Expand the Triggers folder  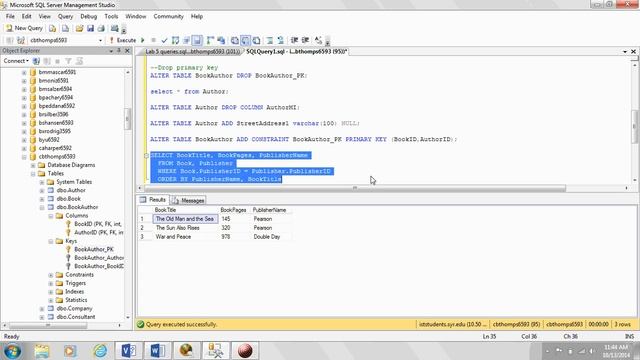pyautogui.click(x=51, y=283)
